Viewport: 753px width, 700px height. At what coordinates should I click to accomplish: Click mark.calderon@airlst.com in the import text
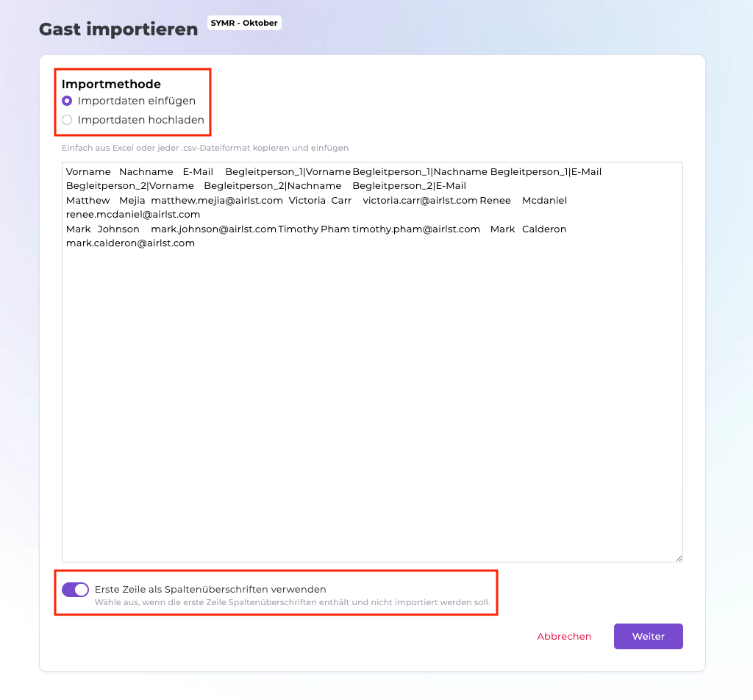(130, 243)
